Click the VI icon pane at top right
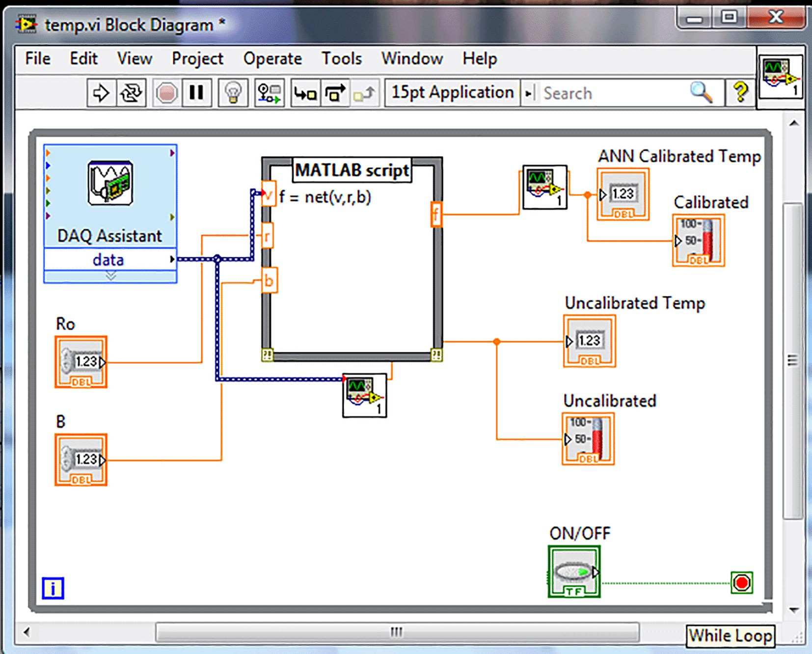Image resolution: width=812 pixels, height=654 pixels. (x=781, y=78)
